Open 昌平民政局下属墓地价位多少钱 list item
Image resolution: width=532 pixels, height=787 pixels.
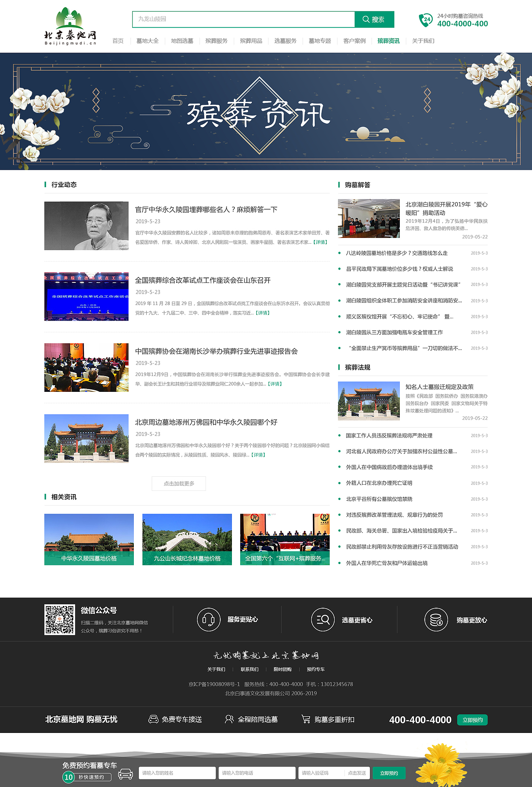[399, 269]
